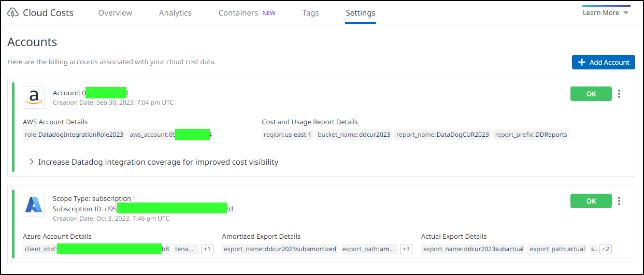Image resolution: width=644 pixels, height=275 pixels.
Task: Click the Scope Type: subscription text
Action: pyautogui.click(x=92, y=198)
